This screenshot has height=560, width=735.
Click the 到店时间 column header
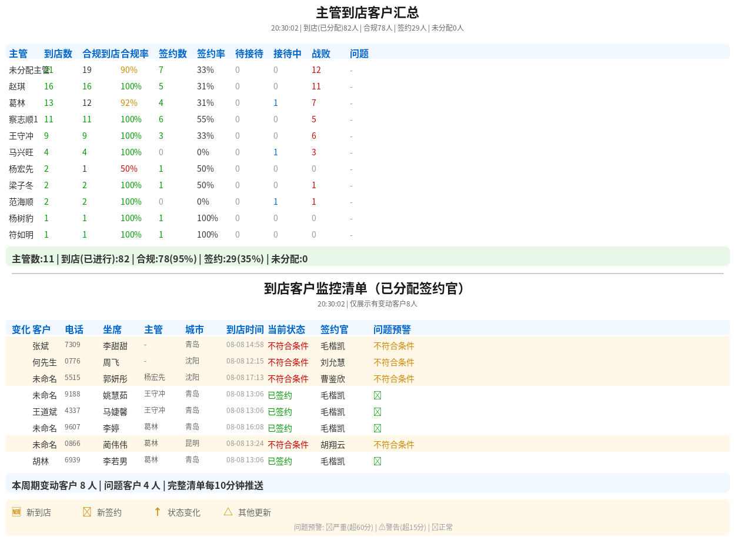245,329
